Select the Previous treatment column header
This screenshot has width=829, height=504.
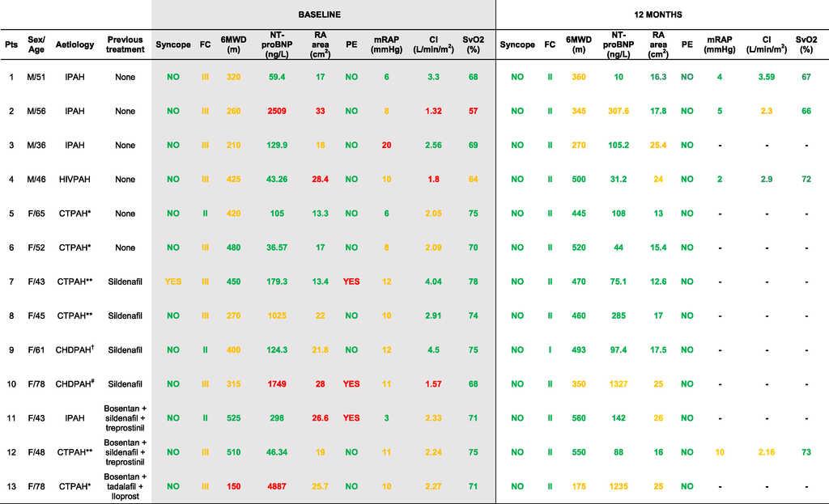125,44
